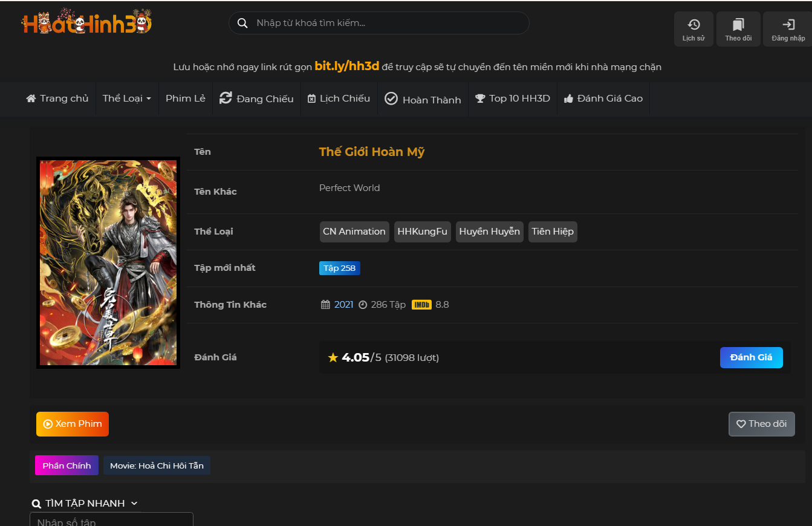This screenshot has width=812, height=526.
Task: Open the Đang Chiếu menu item
Action: coord(256,99)
